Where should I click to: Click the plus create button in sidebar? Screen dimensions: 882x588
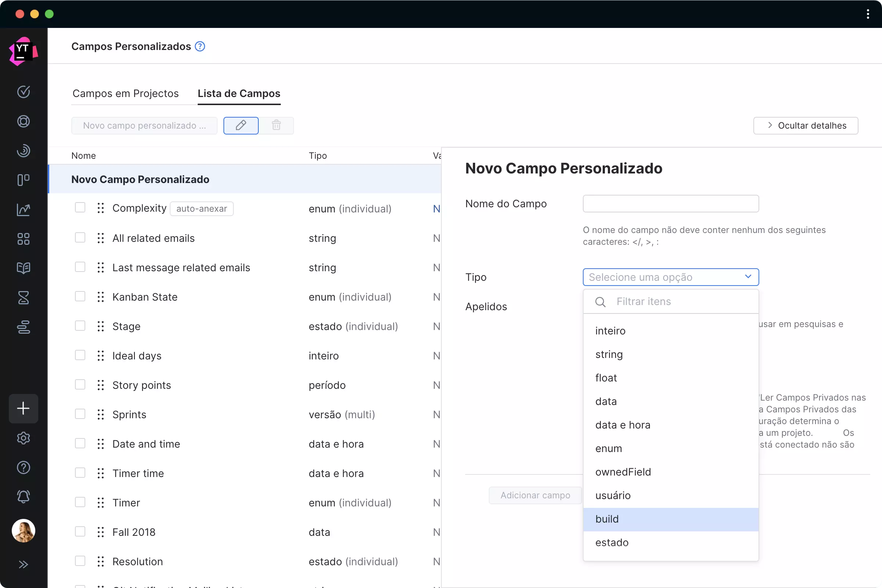(x=23, y=408)
